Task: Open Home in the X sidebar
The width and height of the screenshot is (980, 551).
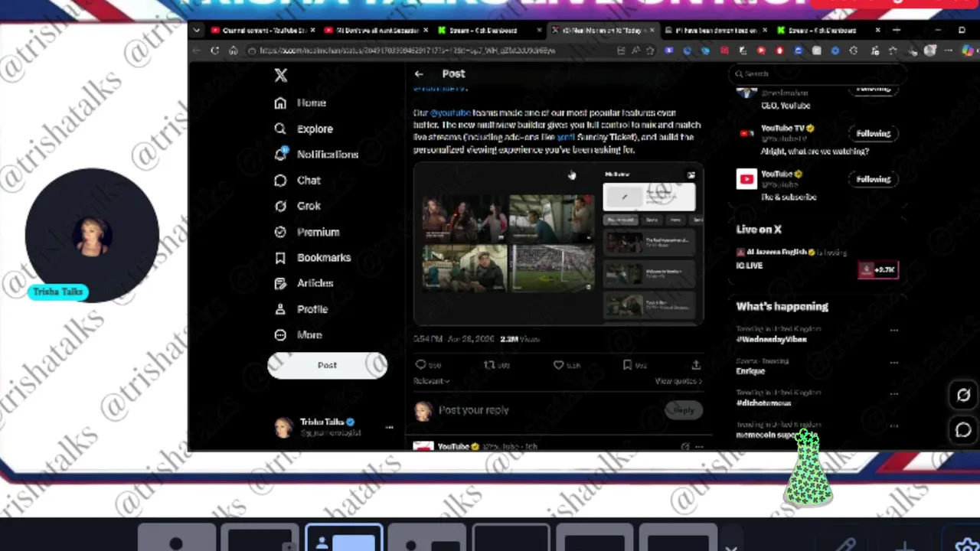Action: coord(301,103)
